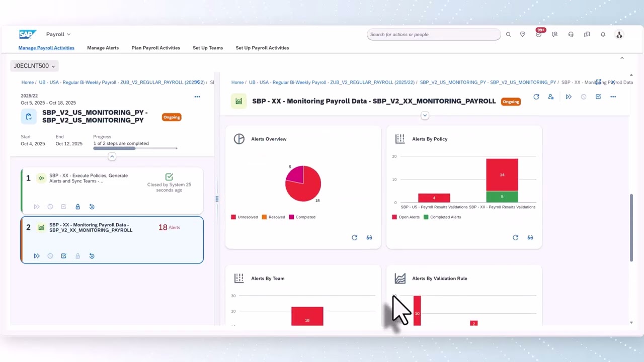Viewport: 644px width, 362px height.
Task: Click the step 2 lock icon
Action: point(77,256)
